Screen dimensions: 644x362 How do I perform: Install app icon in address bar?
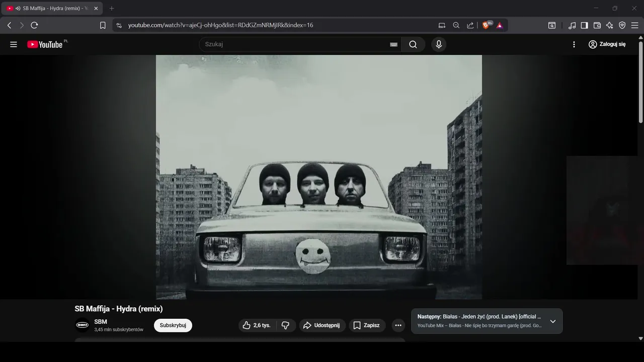(442, 25)
